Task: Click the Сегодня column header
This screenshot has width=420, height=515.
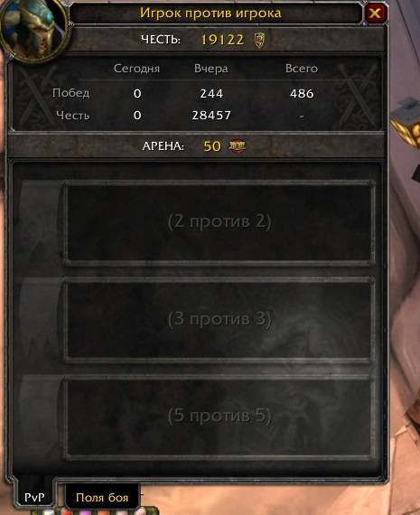Action: (136, 69)
